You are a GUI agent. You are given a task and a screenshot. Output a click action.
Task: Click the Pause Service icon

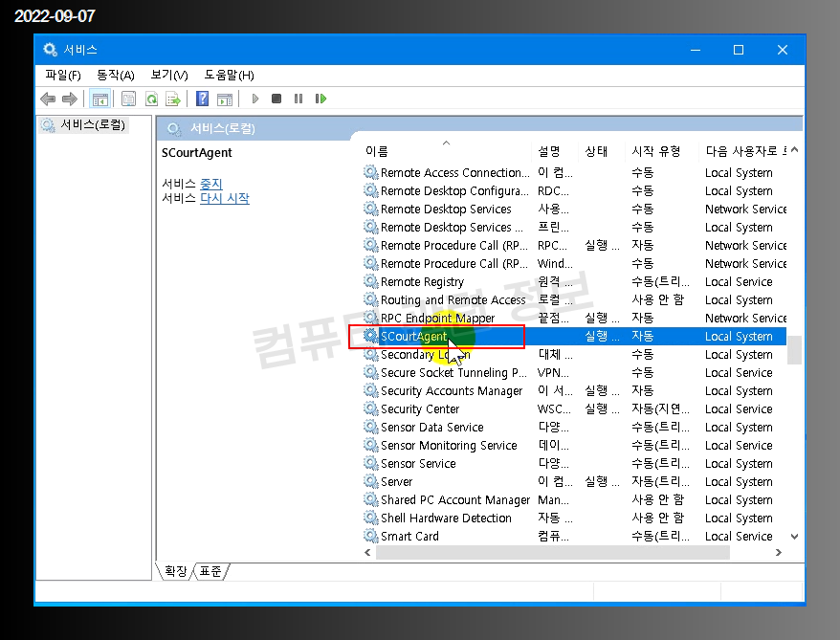pyautogui.click(x=298, y=99)
